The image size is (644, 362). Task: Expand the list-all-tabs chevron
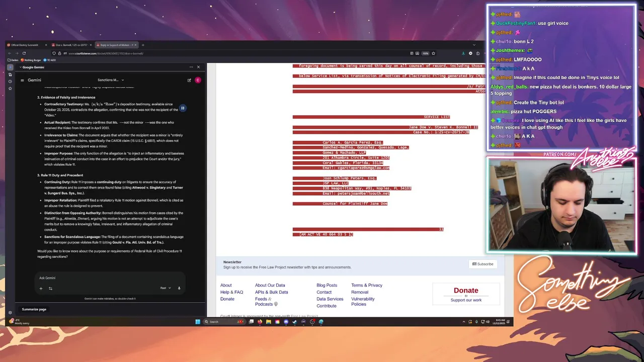pyautogui.click(x=474, y=45)
